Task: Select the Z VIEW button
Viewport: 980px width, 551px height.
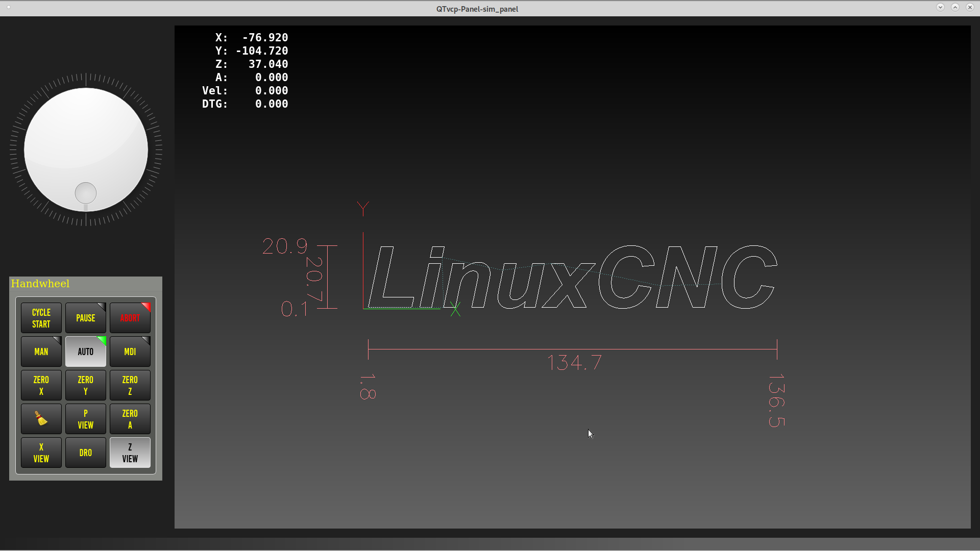Action: pyautogui.click(x=130, y=453)
